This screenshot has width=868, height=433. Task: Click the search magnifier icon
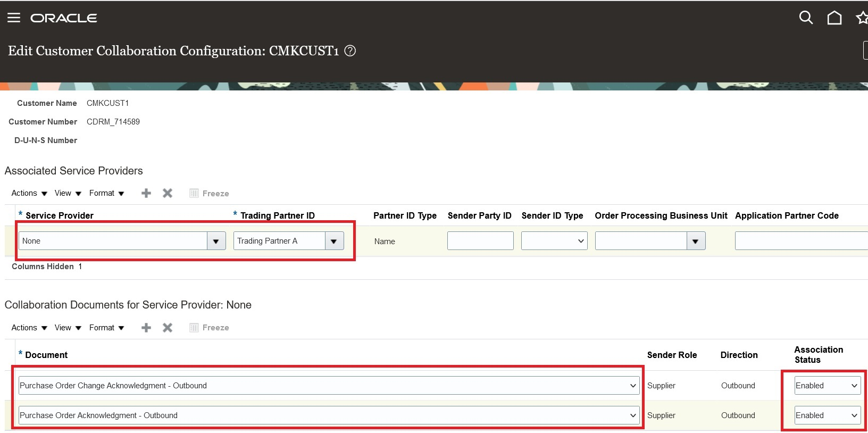point(806,18)
